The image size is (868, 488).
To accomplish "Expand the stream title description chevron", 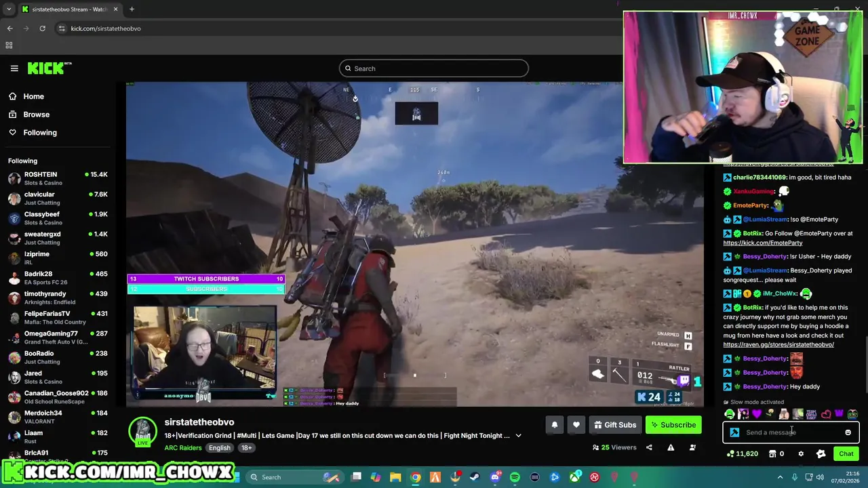I will pyautogui.click(x=518, y=436).
